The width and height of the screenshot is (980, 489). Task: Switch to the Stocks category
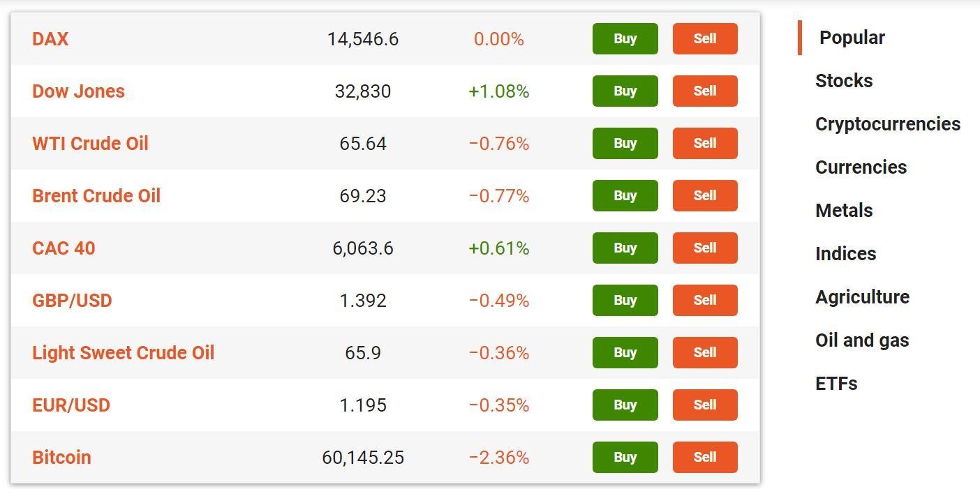[844, 81]
